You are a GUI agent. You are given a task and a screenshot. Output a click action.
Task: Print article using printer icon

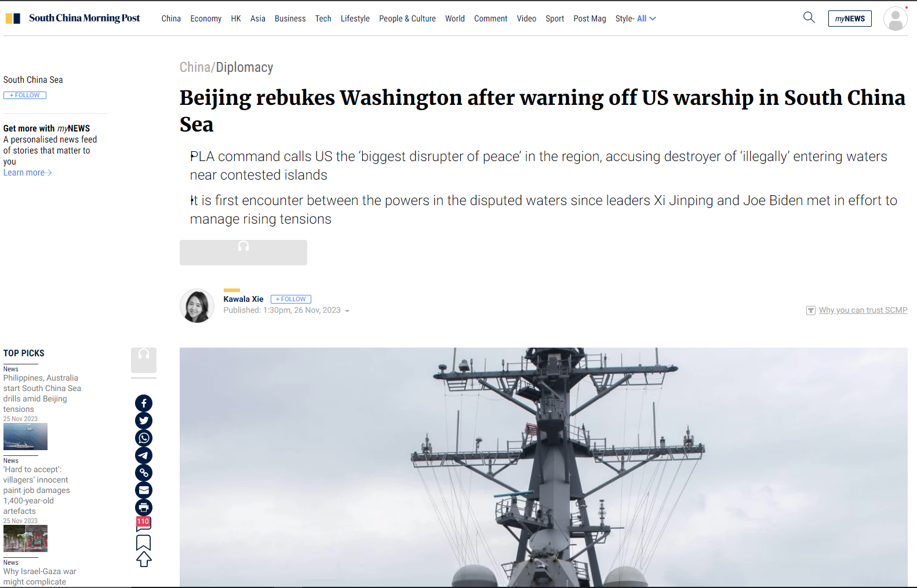(144, 507)
